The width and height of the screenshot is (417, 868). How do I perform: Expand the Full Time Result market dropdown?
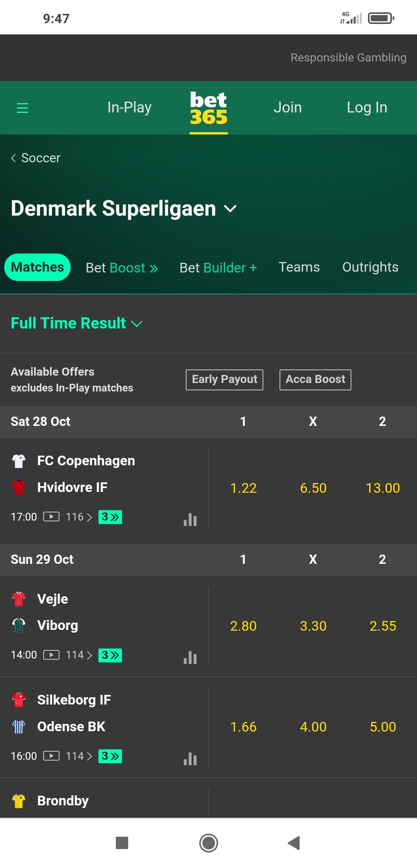point(76,323)
